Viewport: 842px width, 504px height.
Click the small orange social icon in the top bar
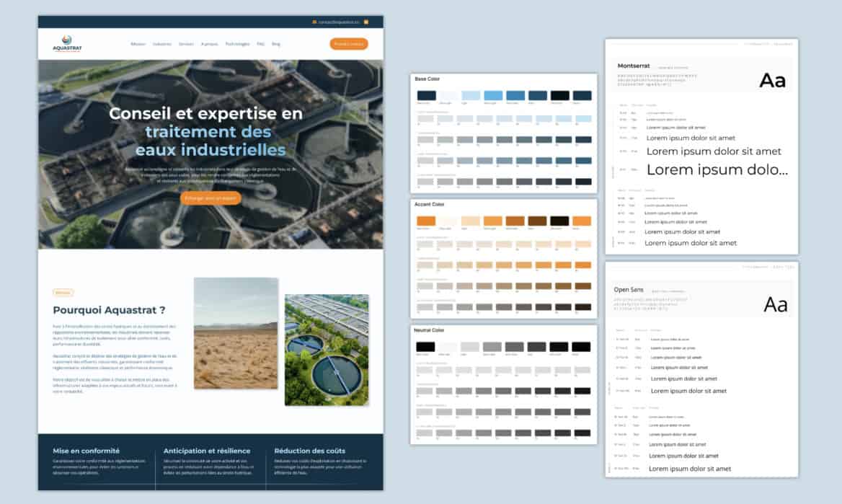click(x=366, y=22)
